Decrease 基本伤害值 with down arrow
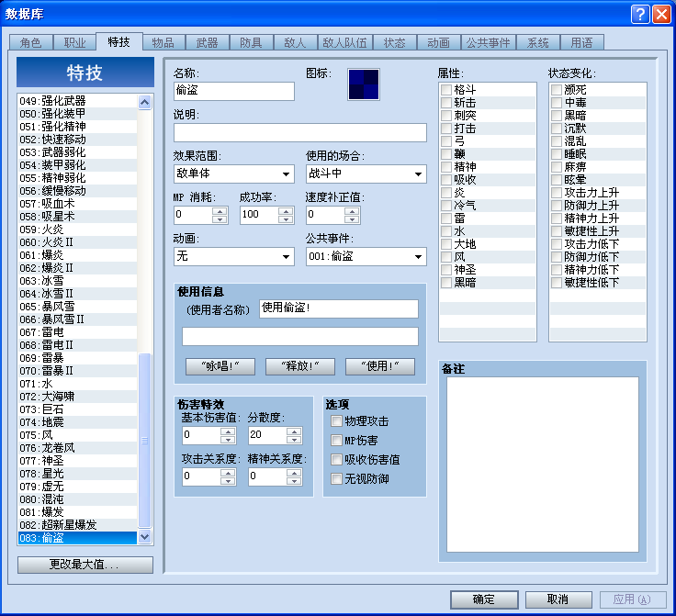 coord(228,440)
